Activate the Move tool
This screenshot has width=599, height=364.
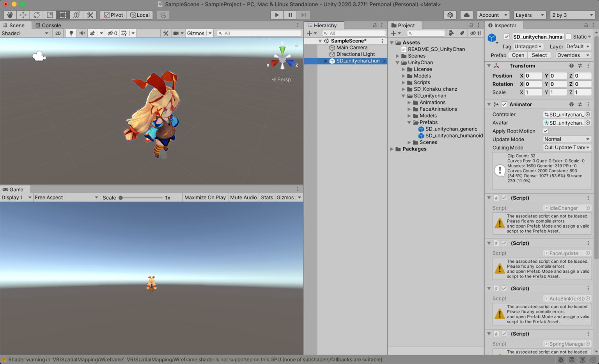pos(23,15)
